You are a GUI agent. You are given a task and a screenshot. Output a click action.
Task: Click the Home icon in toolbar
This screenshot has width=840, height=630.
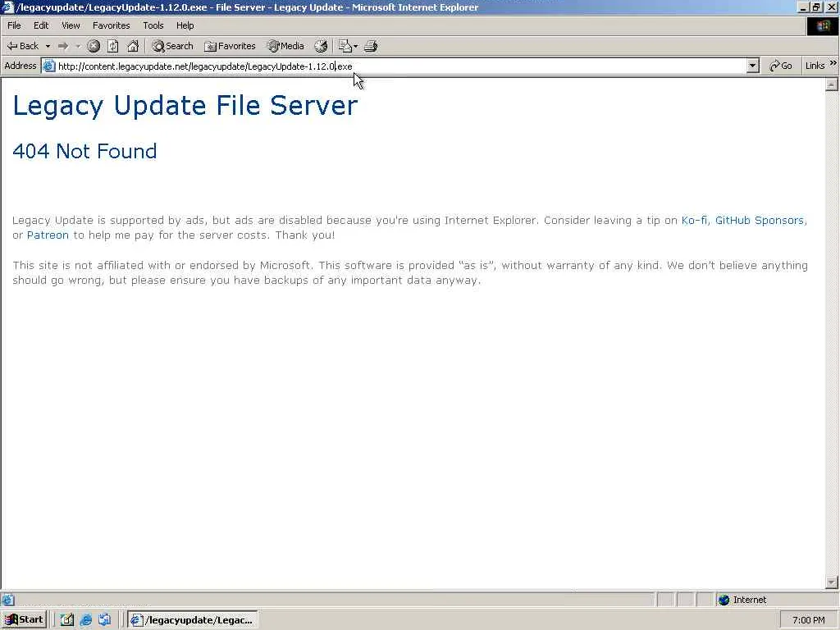pyautogui.click(x=133, y=46)
